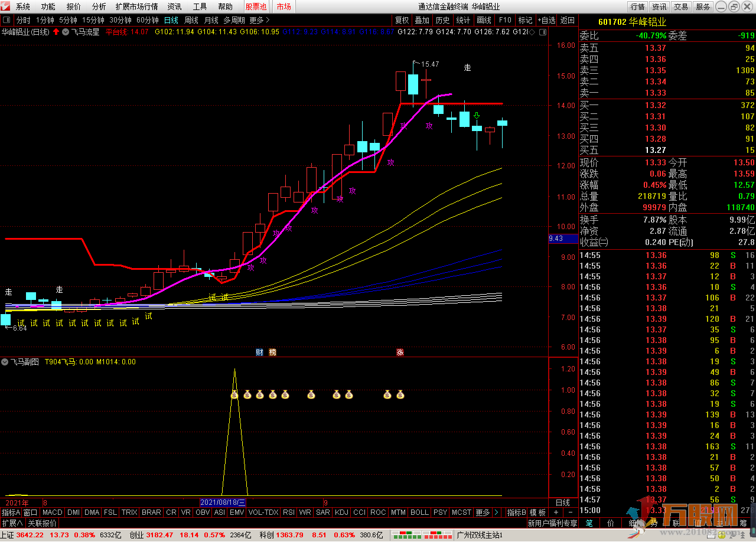Click the 行情 button in title bar
The height and width of the screenshot is (542, 756).
(x=637, y=7)
